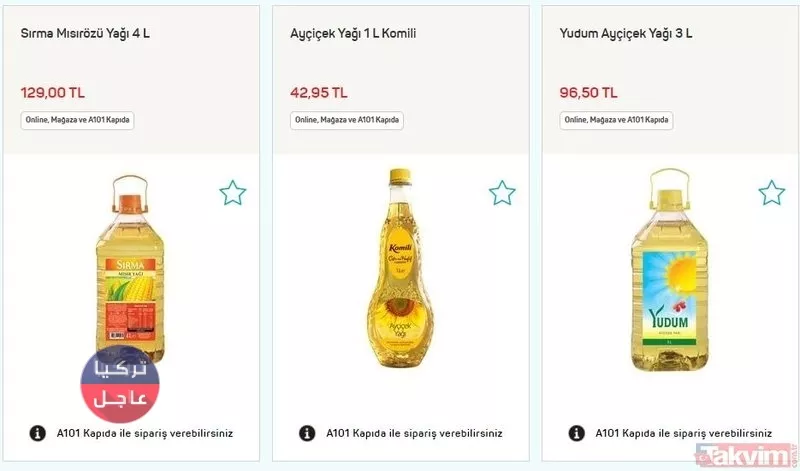Favorite the Sırma Mısırözü Yağı with star

click(x=232, y=193)
